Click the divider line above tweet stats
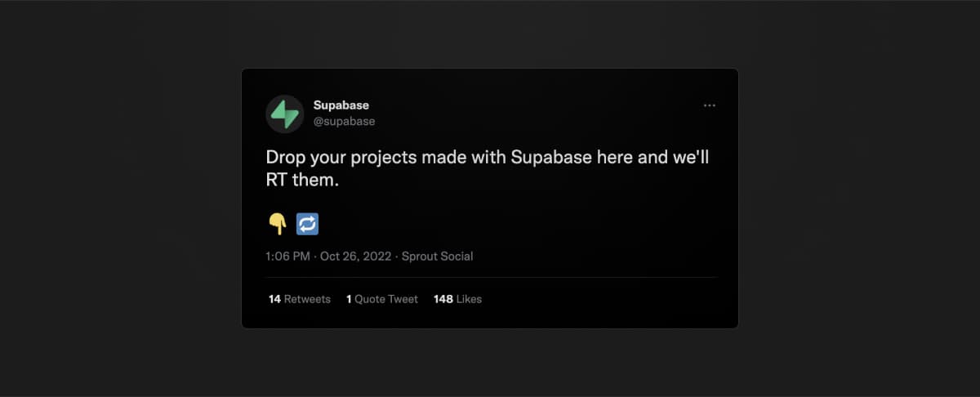This screenshot has width=980, height=397. [x=490, y=278]
